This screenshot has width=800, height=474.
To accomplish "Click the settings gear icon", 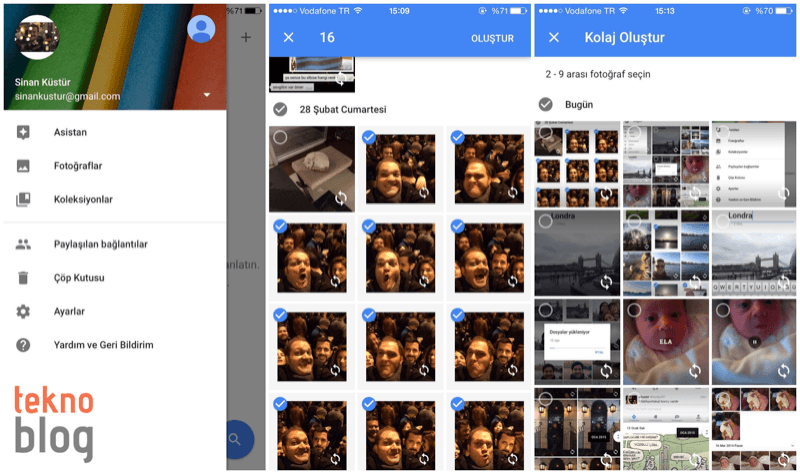I will pos(23,311).
